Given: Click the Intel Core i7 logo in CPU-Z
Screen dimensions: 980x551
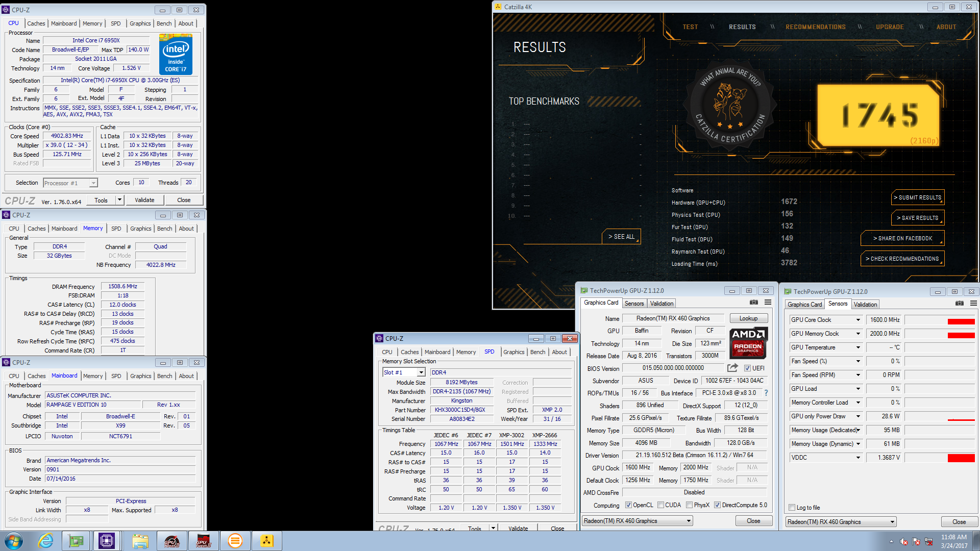Looking at the screenshot, I should 176,55.
